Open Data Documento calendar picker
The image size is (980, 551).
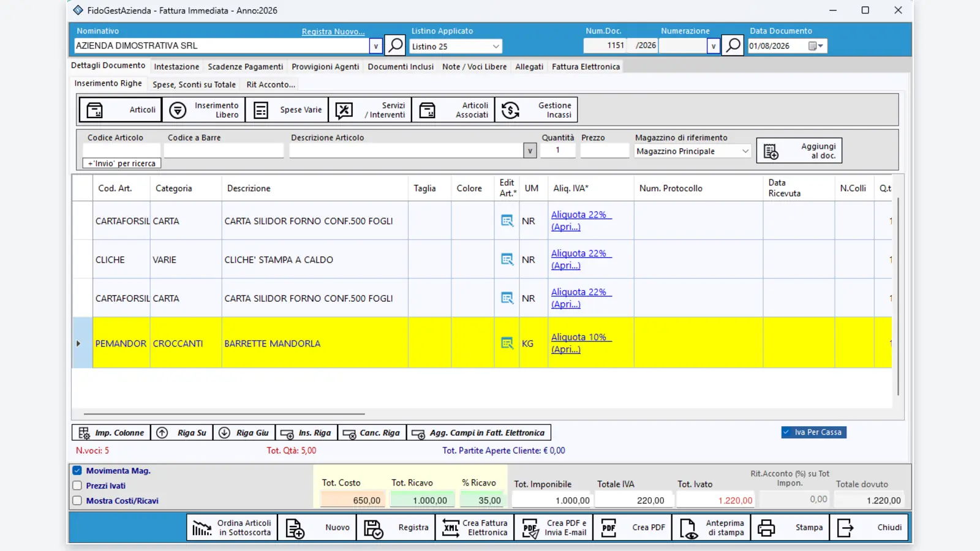pyautogui.click(x=816, y=46)
